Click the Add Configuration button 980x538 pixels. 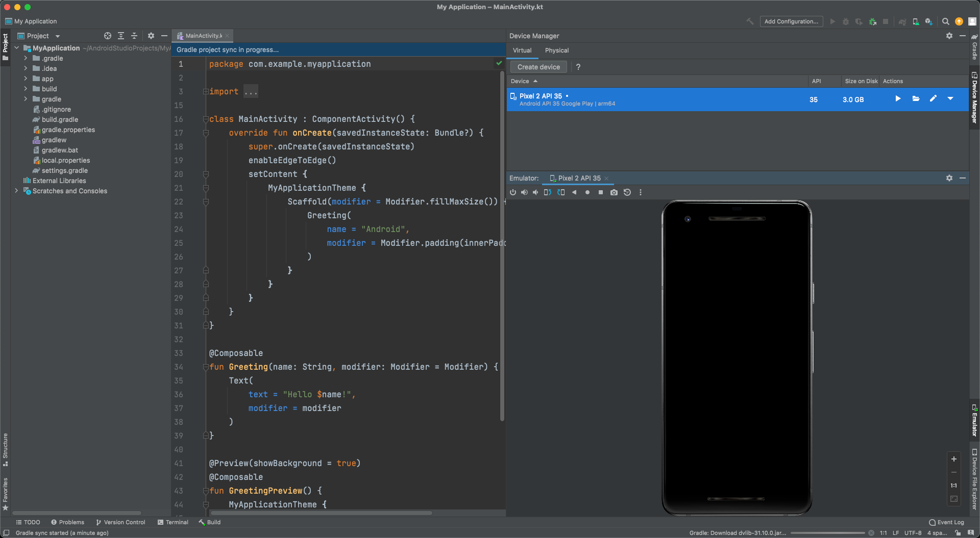point(791,21)
